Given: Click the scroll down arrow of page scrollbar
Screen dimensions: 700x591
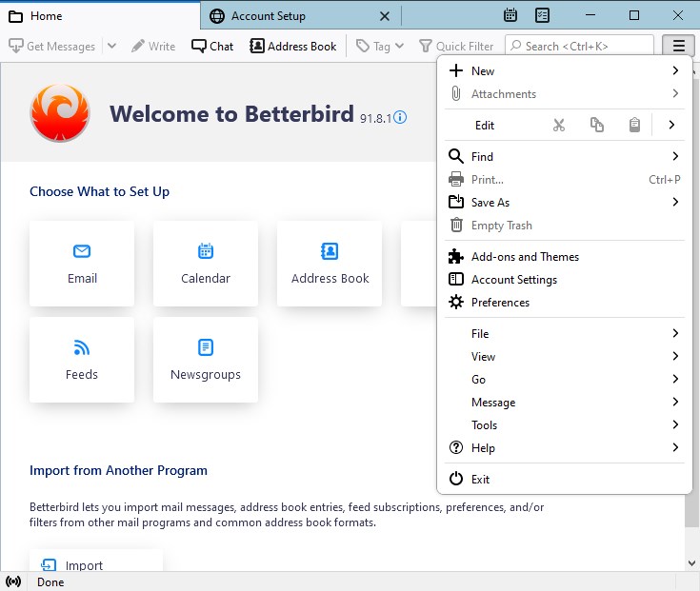Looking at the screenshot, I should [691, 563].
